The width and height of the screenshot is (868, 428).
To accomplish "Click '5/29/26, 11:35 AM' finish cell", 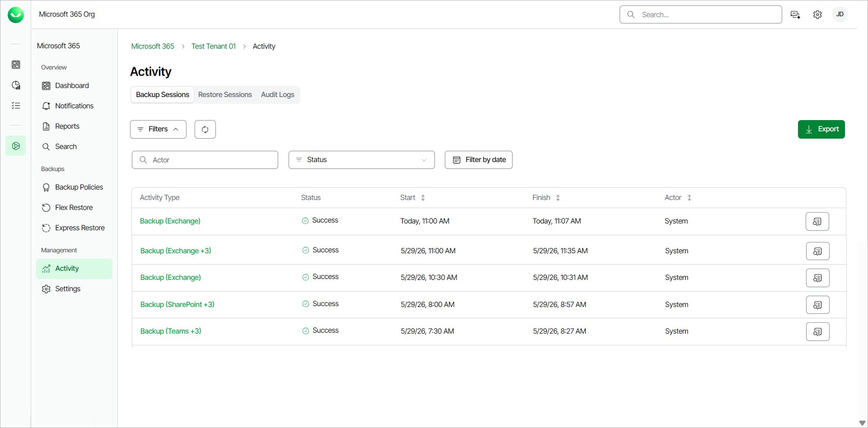I will (x=560, y=251).
